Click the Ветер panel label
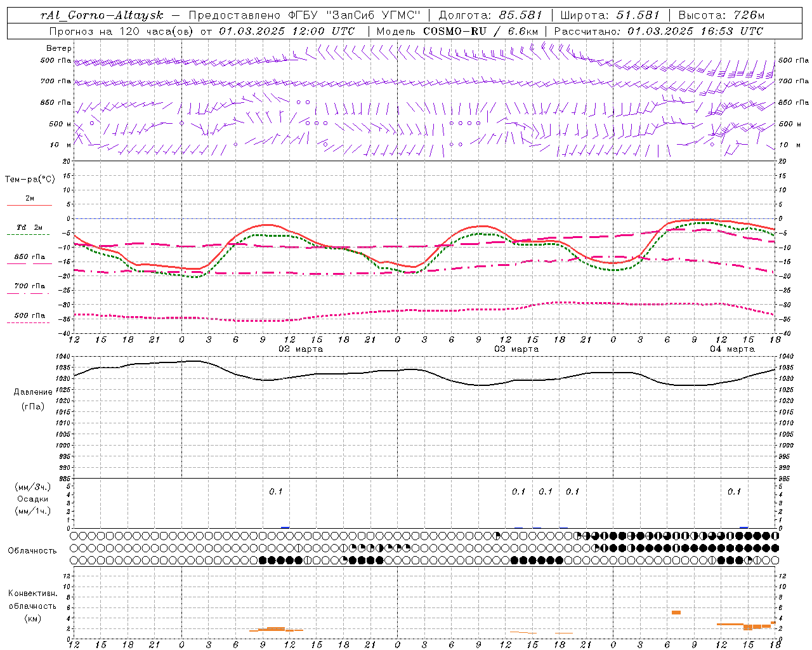The image size is (812, 650). (59, 48)
